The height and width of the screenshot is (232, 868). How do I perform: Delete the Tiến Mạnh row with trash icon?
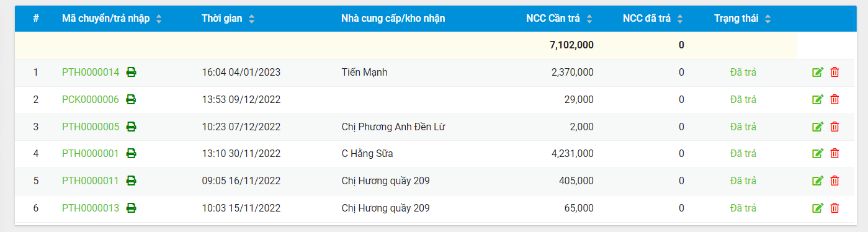pyautogui.click(x=834, y=73)
